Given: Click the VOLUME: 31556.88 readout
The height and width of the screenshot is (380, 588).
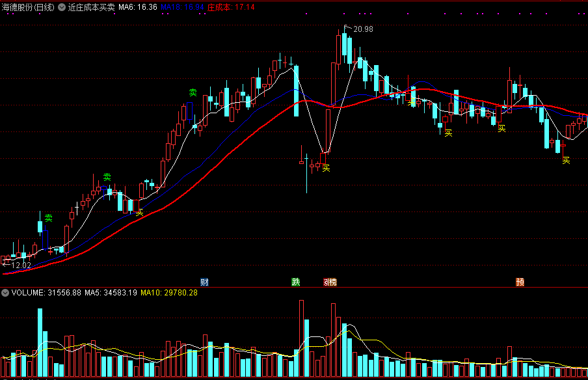Looking at the screenshot, I should [46, 293].
